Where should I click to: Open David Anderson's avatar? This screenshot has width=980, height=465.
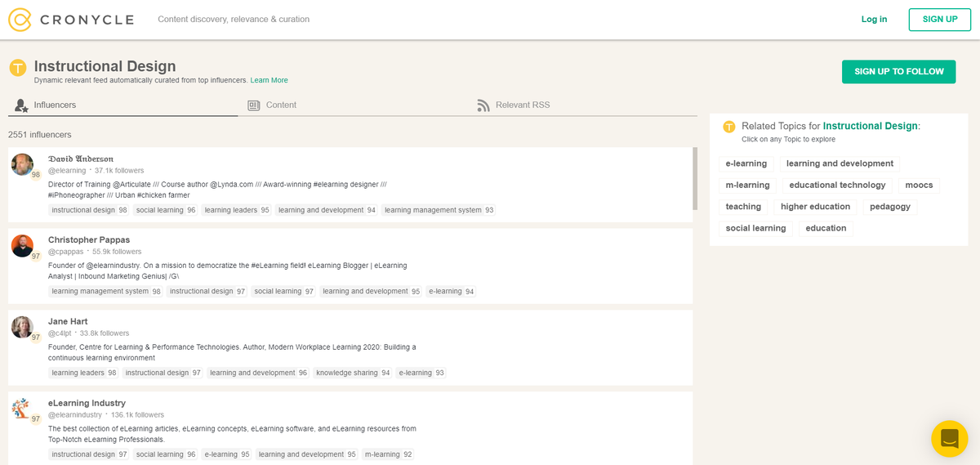click(x=23, y=164)
